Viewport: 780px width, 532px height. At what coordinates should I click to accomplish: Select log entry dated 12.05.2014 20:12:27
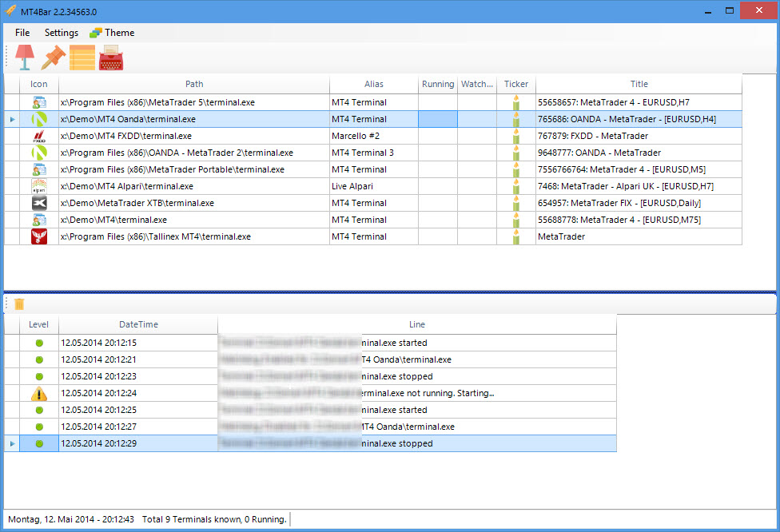138,427
